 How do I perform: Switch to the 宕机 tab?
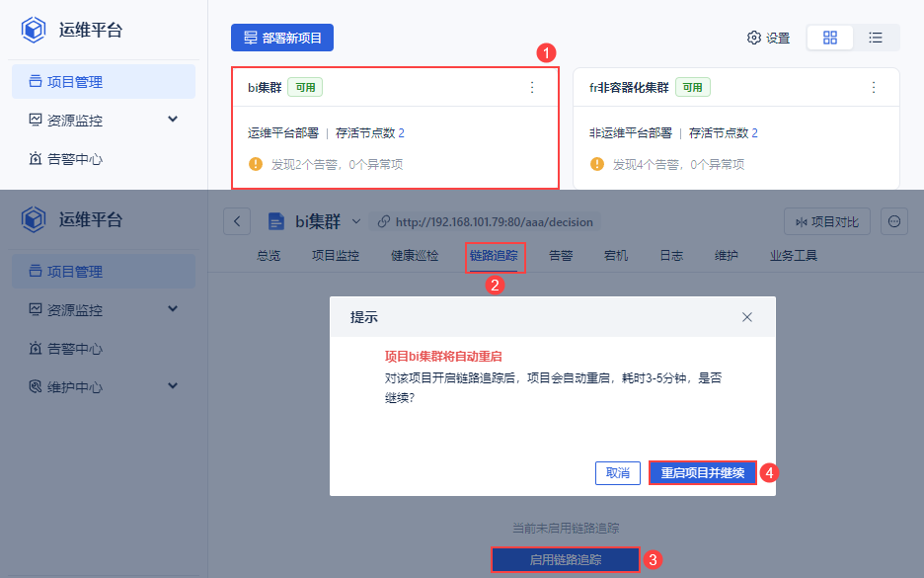tap(616, 255)
